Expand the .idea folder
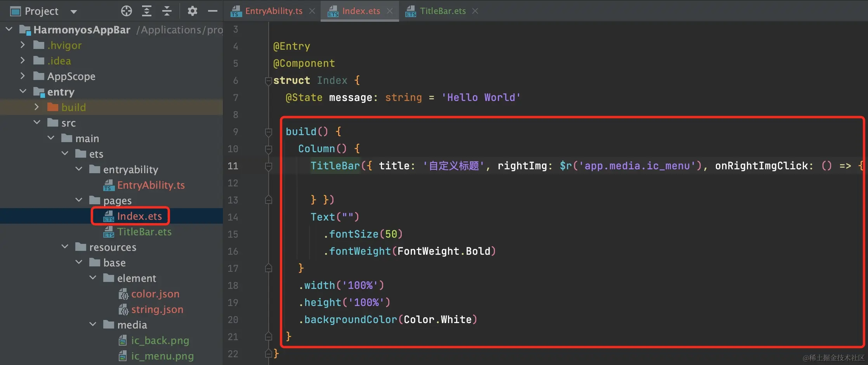The image size is (868, 365). tap(23, 60)
